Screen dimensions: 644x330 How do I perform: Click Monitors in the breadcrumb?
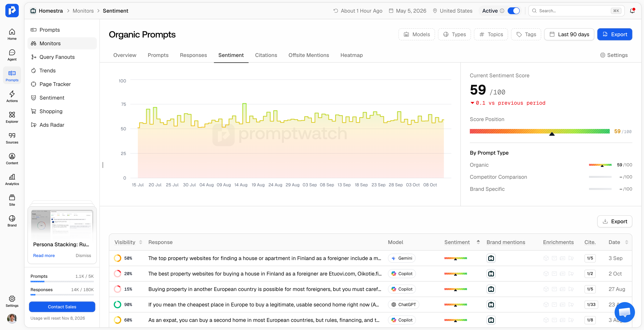click(x=83, y=11)
